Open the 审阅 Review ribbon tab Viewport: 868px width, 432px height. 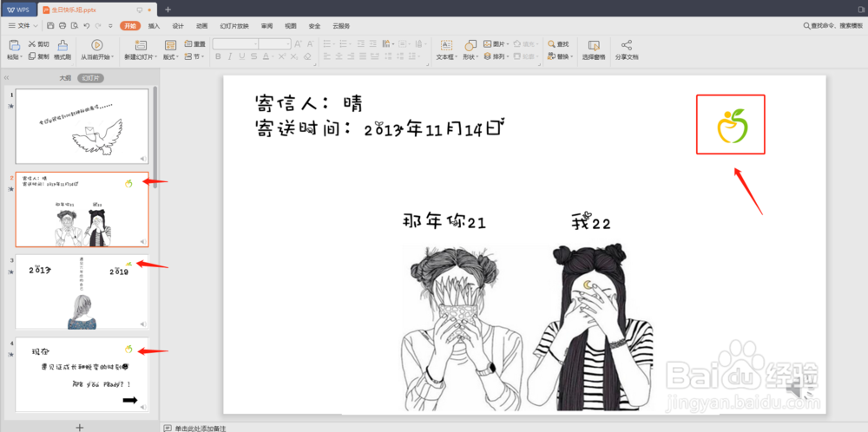266,26
